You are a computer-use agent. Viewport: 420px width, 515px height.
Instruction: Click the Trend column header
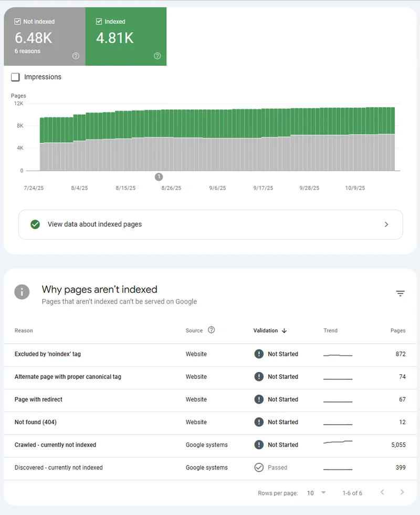pyautogui.click(x=330, y=331)
